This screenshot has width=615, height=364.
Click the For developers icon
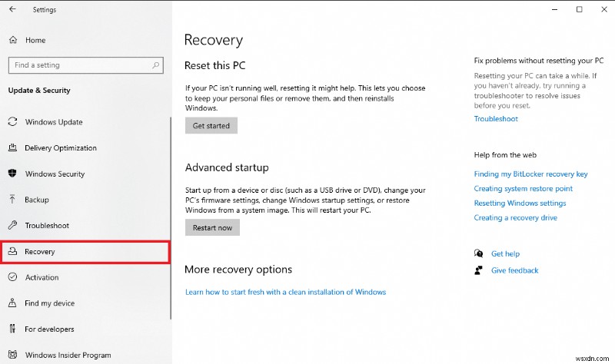coord(12,329)
